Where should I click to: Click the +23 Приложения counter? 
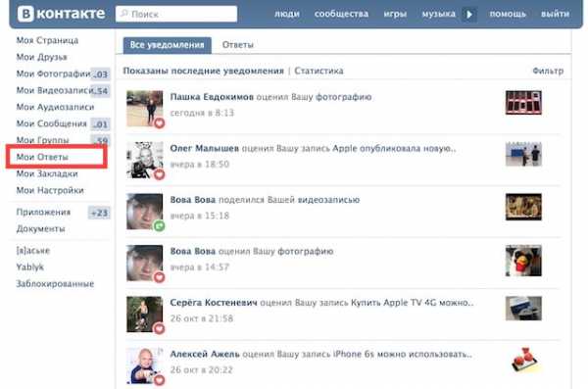pos(99,213)
